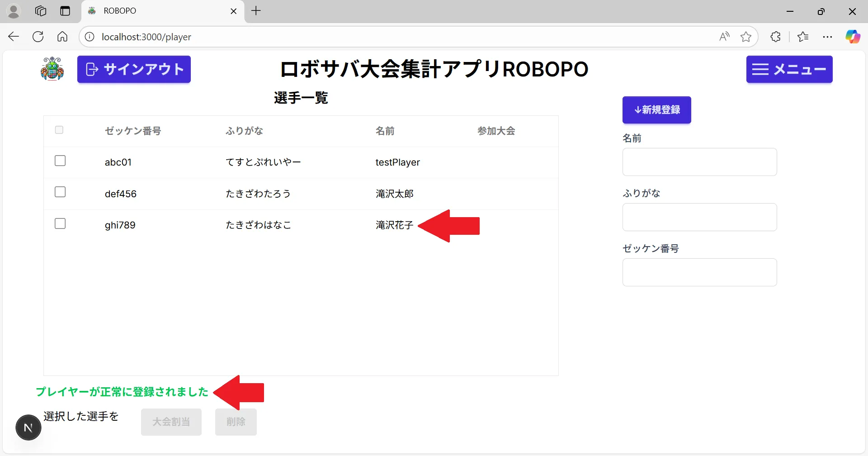Open browser settings via the ellipsis menu
Viewport: 868px width, 456px height.
(x=828, y=37)
